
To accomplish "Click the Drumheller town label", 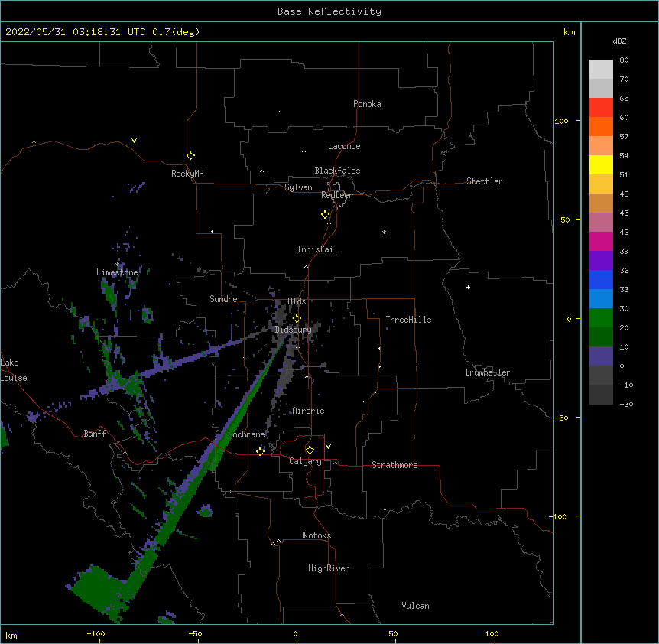I will (488, 372).
